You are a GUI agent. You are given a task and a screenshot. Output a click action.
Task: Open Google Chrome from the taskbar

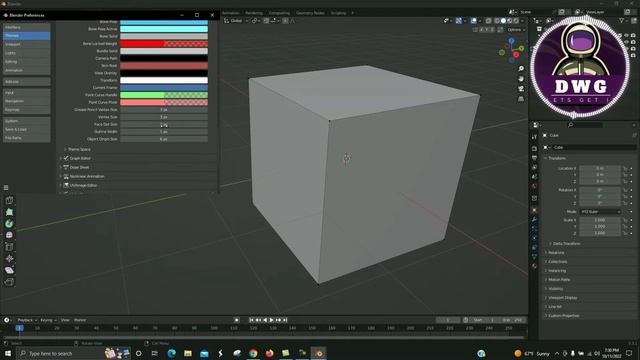[253, 353]
